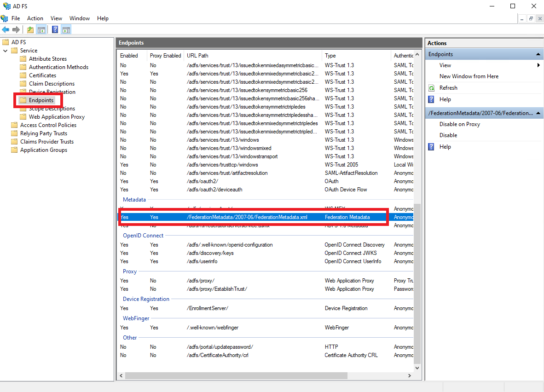Open Help via the question mark toolbar icon

[x=55, y=29]
